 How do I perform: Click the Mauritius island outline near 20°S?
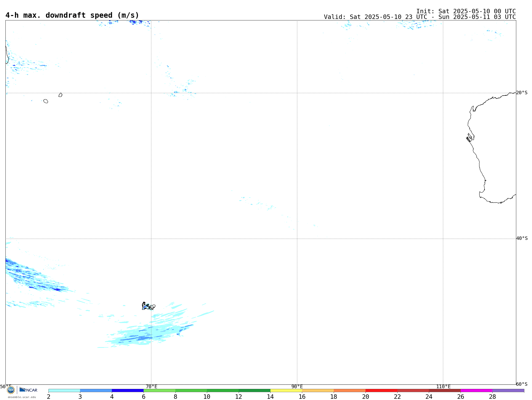[60, 95]
